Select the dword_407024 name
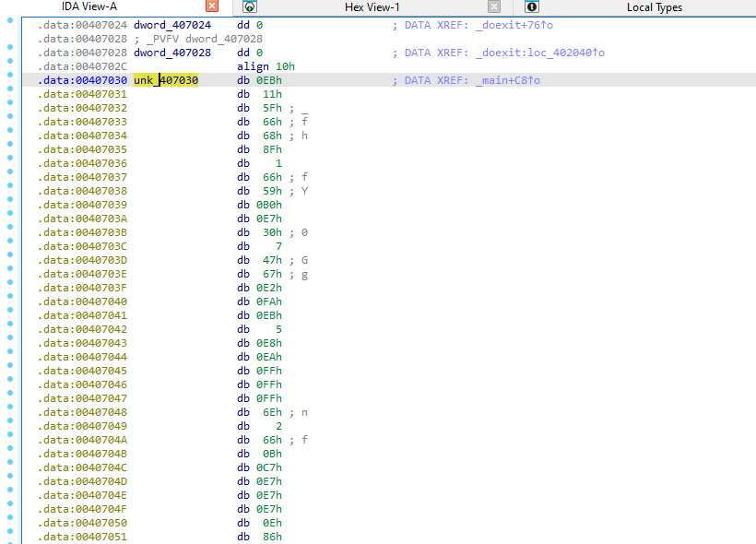This screenshot has height=544, width=756. click(x=172, y=25)
